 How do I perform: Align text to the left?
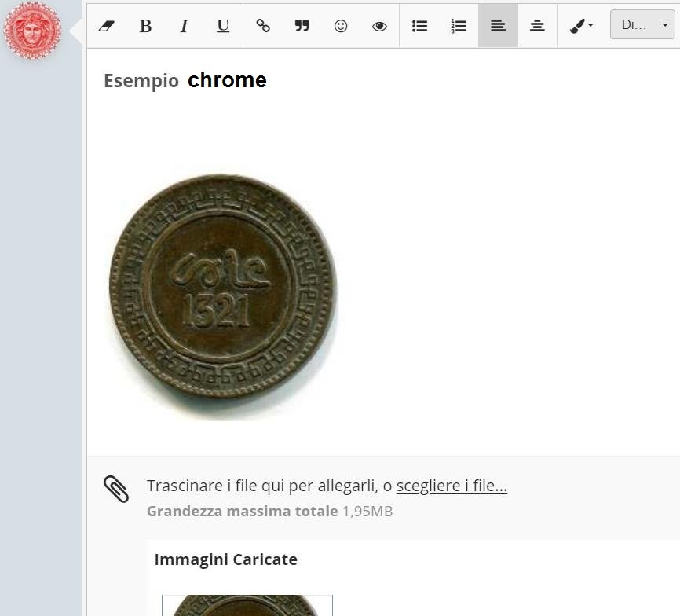tap(498, 26)
